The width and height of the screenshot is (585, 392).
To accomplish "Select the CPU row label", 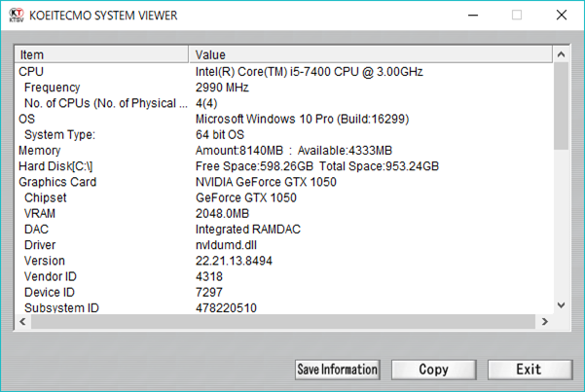I will coord(31,72).
